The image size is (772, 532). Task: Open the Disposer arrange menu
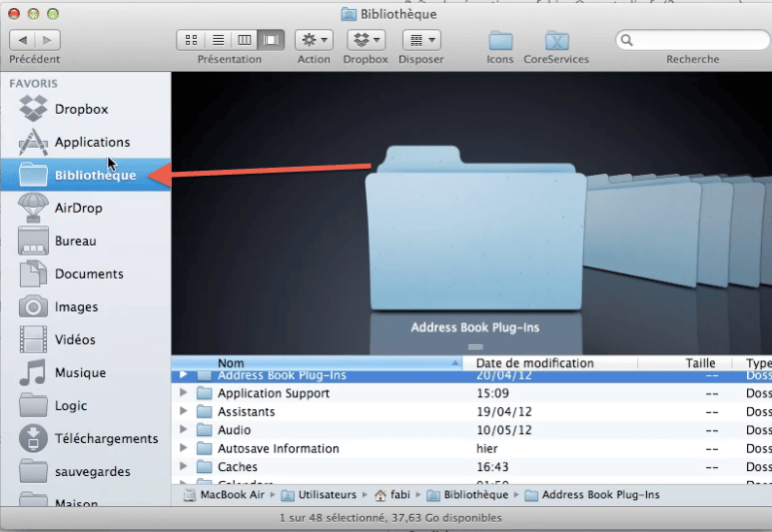pyautogui.click(x=421, y=40)
